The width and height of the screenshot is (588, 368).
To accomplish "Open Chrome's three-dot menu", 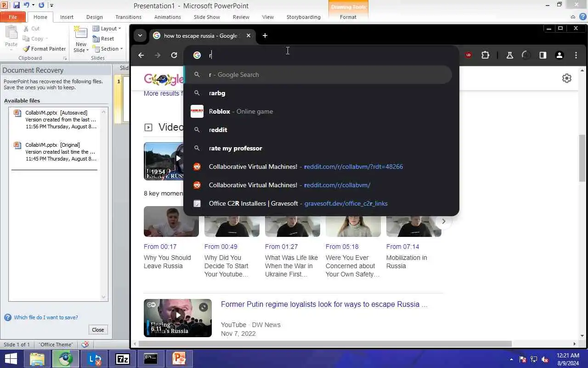I will click(576, 55).
